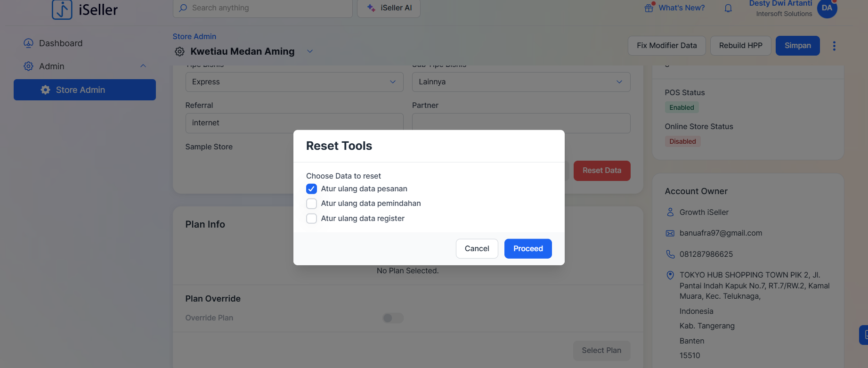This screenshot has height=368, width=868.
Task: Open Dashboard from the sidebar
Action: (x=61, y=43)
